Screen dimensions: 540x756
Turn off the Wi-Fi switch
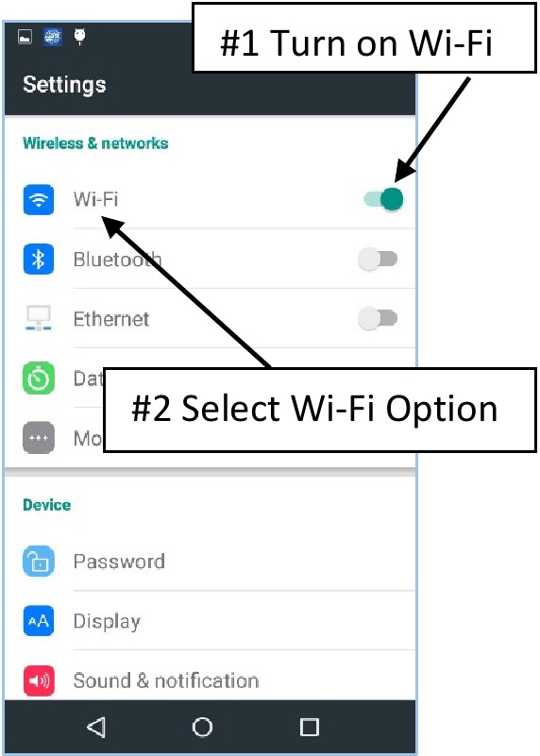[384, 199]
